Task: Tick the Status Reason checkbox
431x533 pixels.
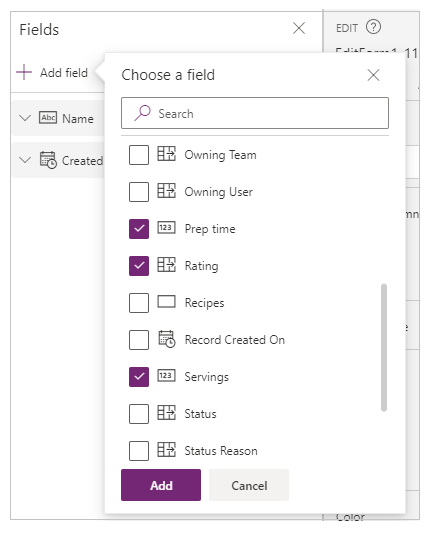Action: point(139,451)
